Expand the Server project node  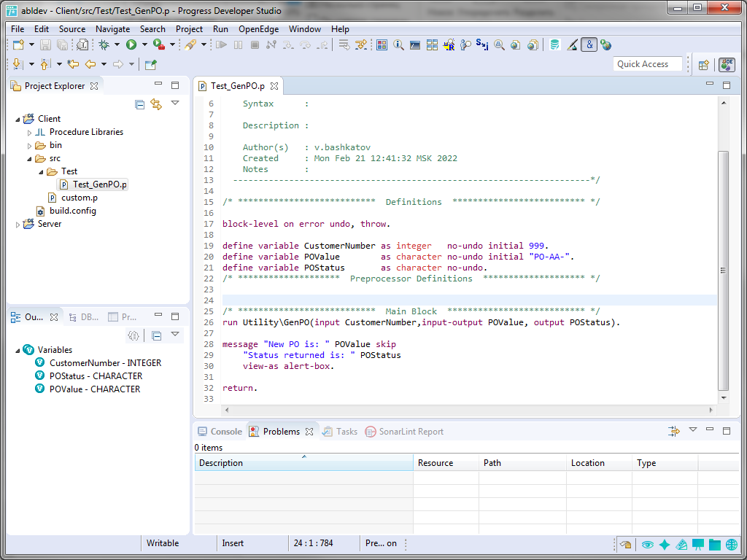pyautogui.click(x=18, y=225)
